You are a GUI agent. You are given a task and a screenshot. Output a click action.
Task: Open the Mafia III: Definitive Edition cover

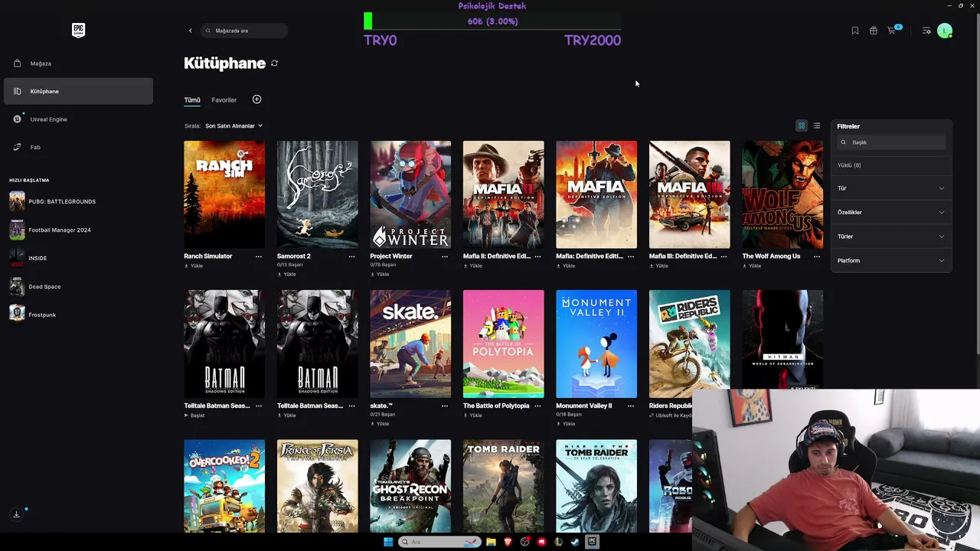pos(689,194)
